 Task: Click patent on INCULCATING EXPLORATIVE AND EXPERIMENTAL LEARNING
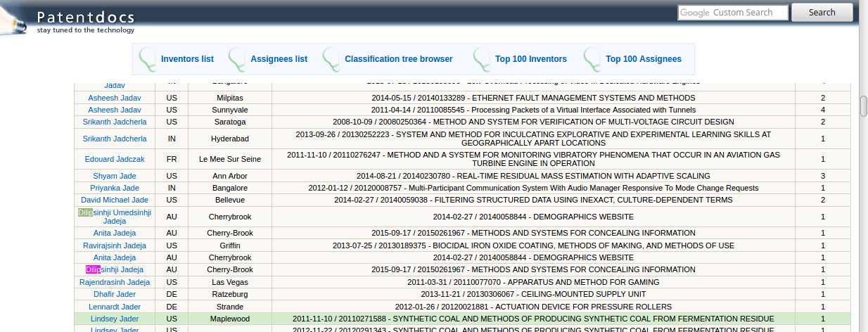[533, 139]
